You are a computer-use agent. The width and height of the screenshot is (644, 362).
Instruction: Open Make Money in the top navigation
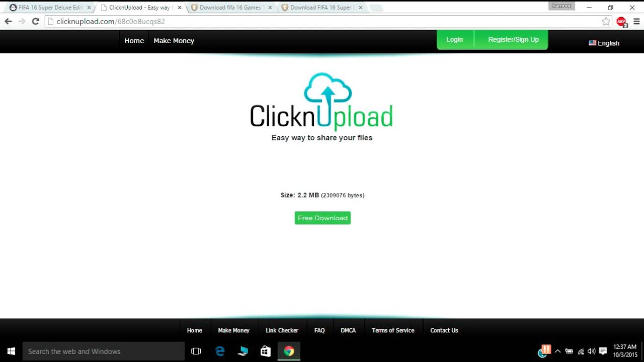click(174, 41)
